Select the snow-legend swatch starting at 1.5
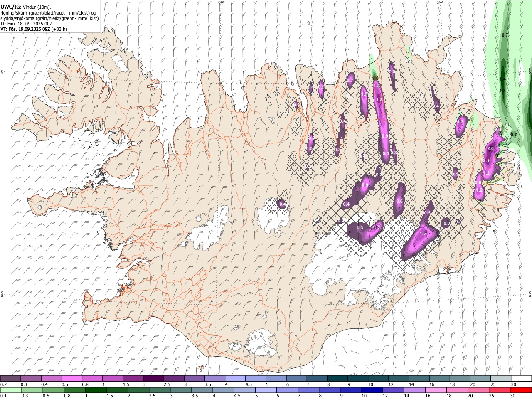The width and height of the screenshot is (532, 399). [133, 378]
